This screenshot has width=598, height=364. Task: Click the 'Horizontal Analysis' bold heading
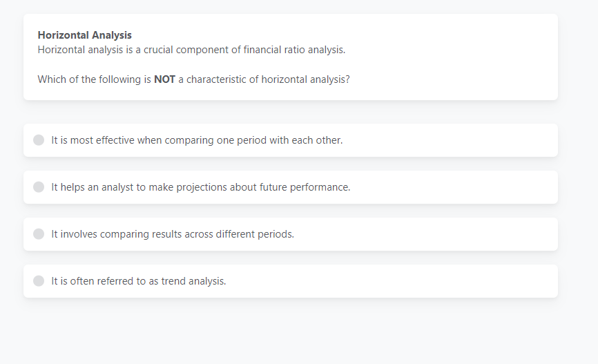click(x=84, y=35)
